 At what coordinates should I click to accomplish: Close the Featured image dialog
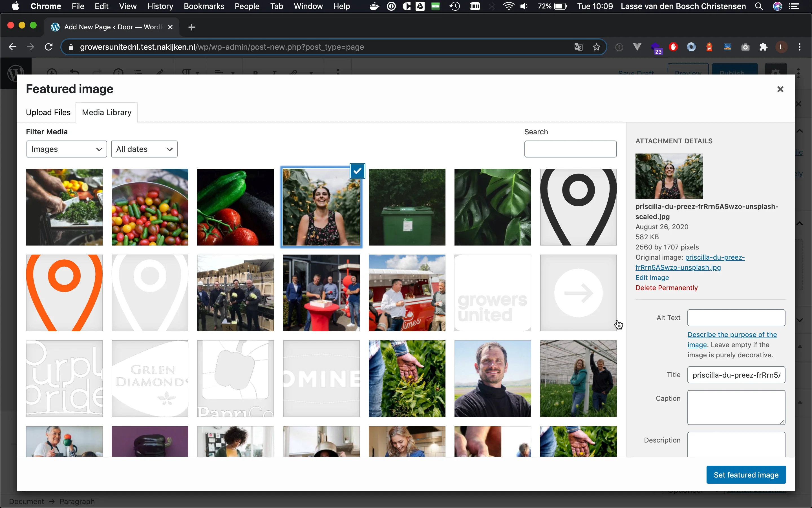(780, 89)
